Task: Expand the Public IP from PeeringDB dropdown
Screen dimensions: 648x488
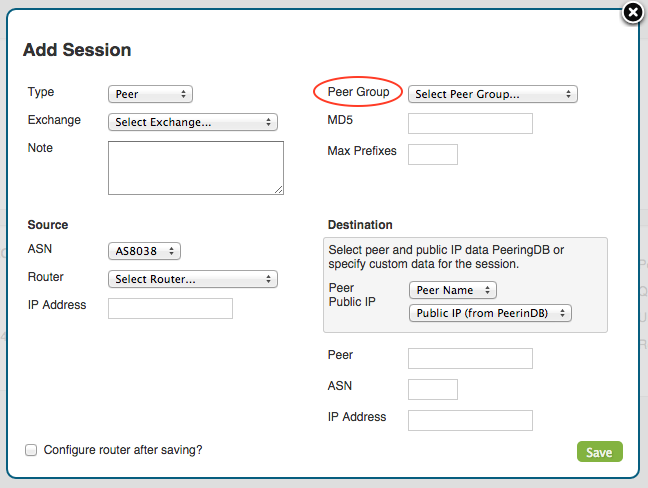Action: (490, 313)
